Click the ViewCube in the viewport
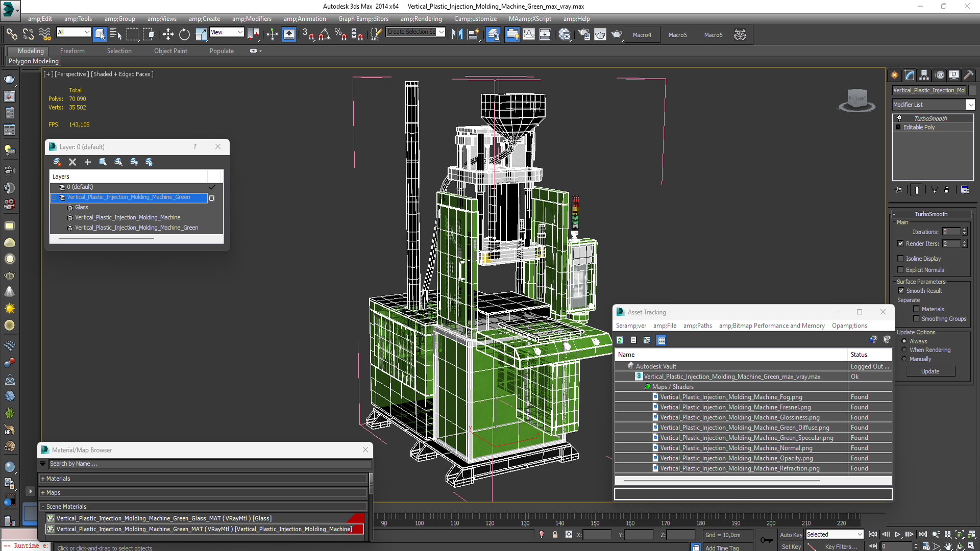The image size is (980, 551). coord(857,99)
